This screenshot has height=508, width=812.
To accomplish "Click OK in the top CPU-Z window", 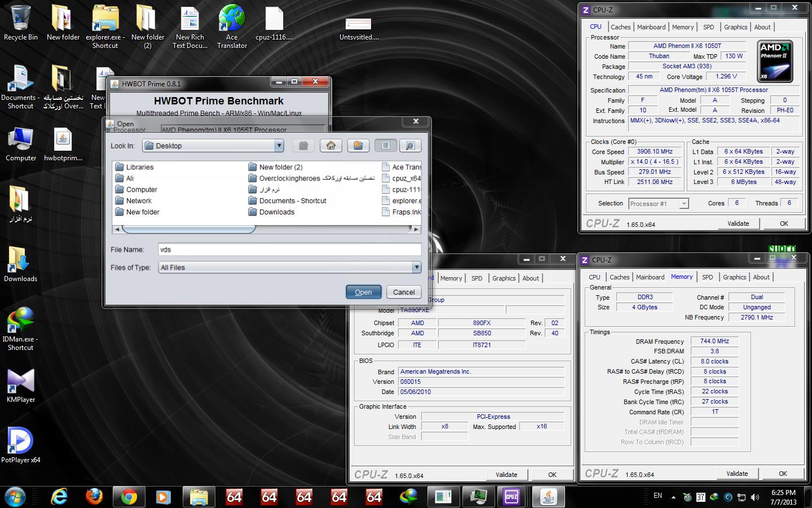I will tap(784, 224).
